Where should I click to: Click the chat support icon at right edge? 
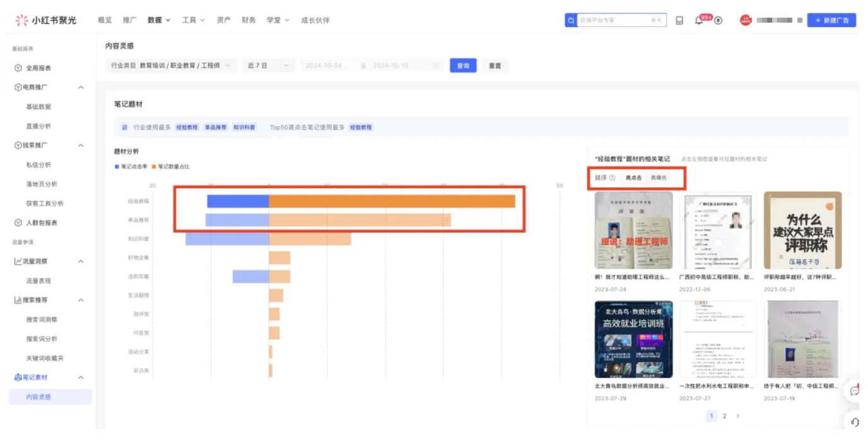coord(855,391)
